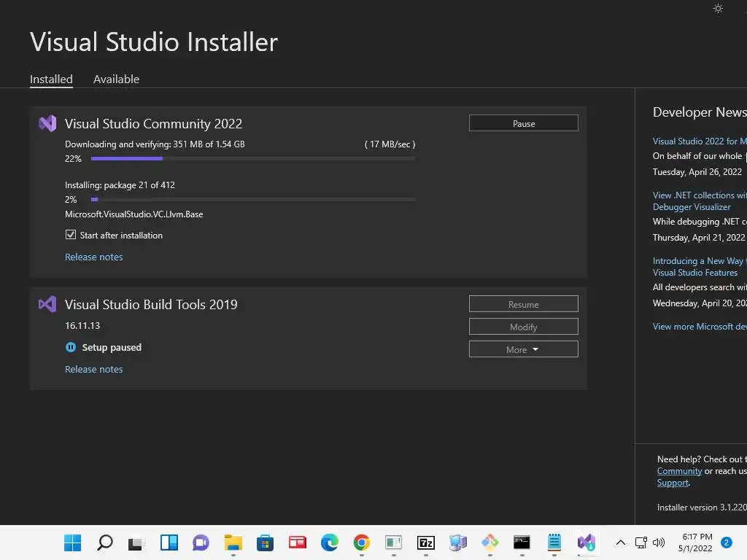Click the version number 16.11.13
The image size is (747, 560).
pyautogui.click(x=82, y=326)
